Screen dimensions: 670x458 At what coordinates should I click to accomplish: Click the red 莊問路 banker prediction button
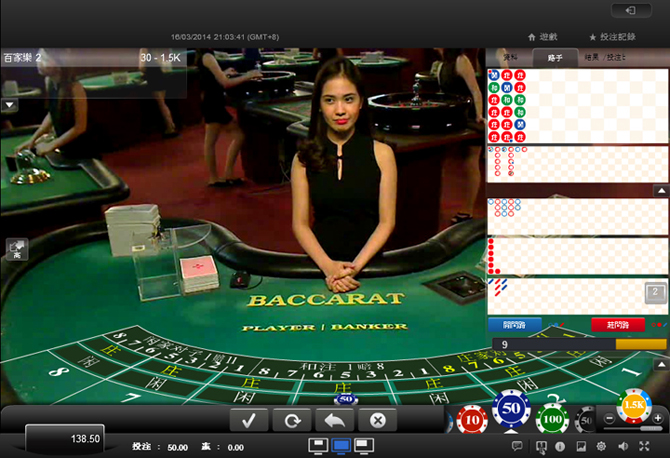(618, 325)
